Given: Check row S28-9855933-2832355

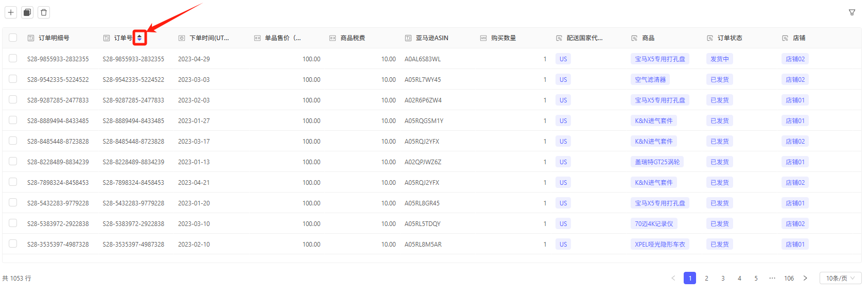Looking at the screenshot, I should [x=13, y=58].
